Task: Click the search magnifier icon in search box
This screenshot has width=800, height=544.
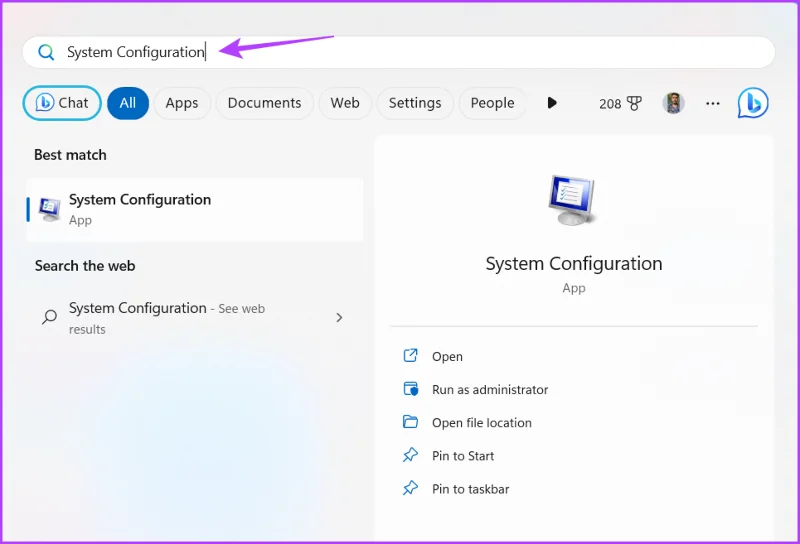Action: tap(46, 52)
